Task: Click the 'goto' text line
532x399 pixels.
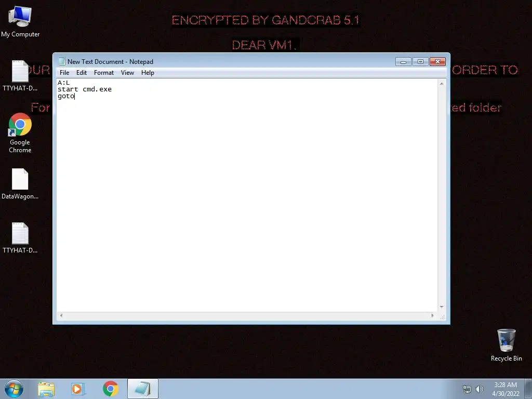Action: 66,96
